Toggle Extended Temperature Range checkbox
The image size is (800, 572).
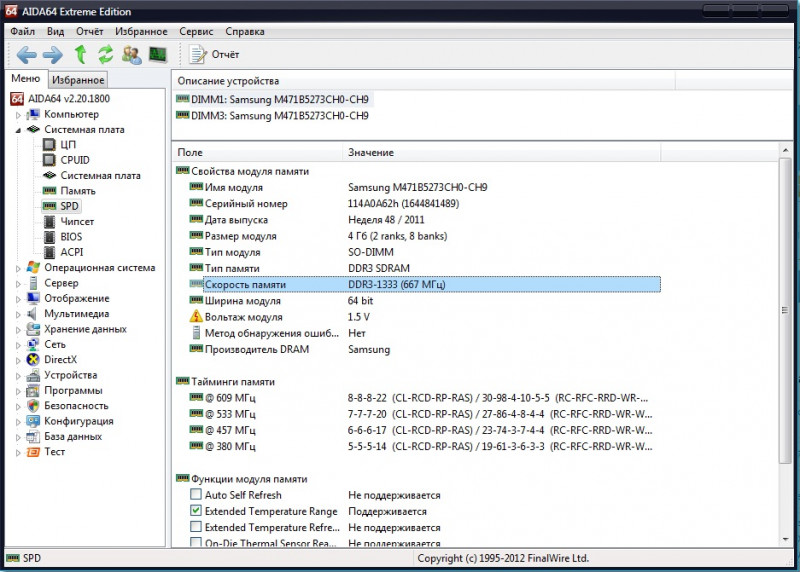point(196,511)
